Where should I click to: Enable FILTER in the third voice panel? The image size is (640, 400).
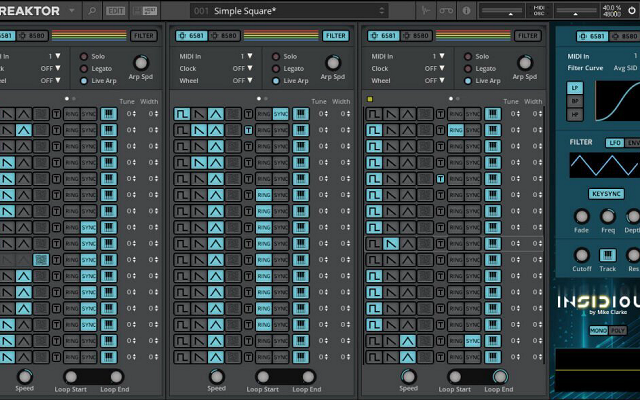pos(527,36)
